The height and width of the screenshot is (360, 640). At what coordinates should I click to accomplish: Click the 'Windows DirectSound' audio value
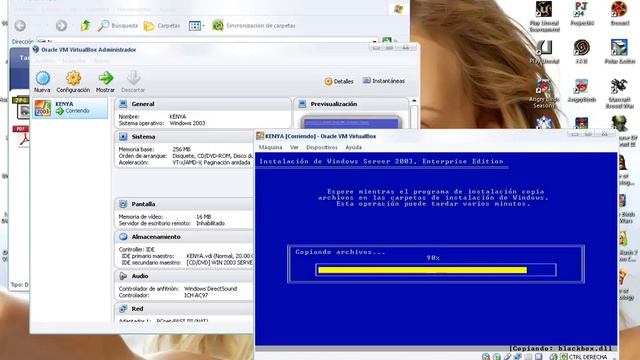pyautogui.click(x=210, y=289)
